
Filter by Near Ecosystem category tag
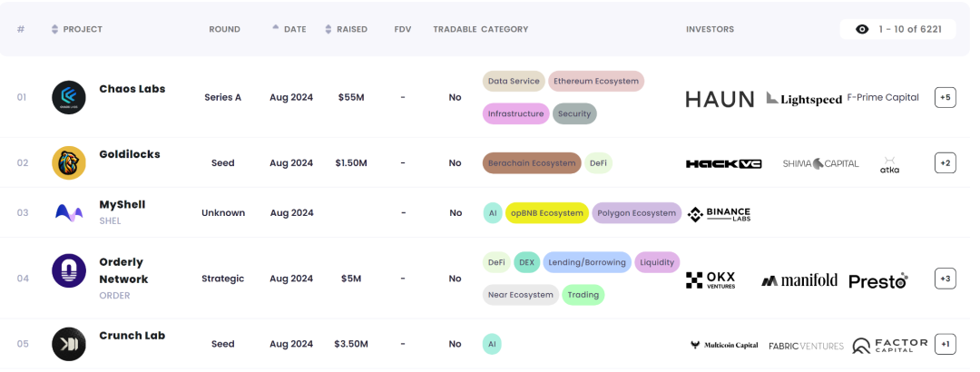point(521,295)
